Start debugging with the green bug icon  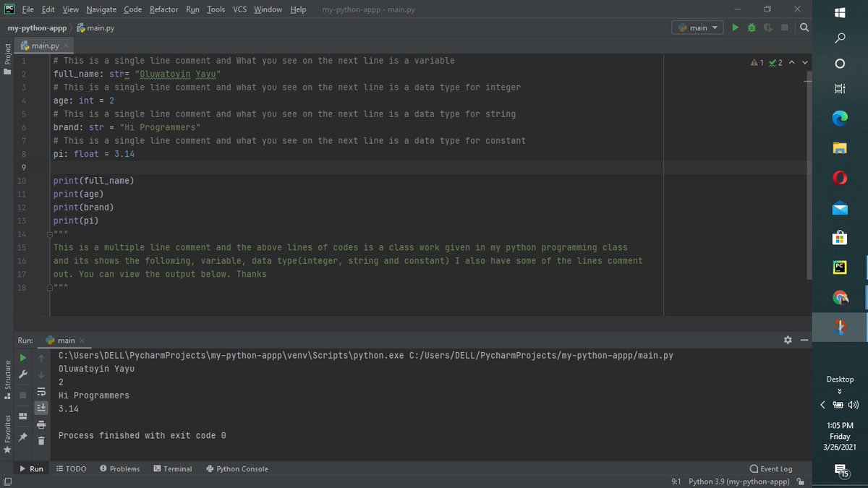751,27
